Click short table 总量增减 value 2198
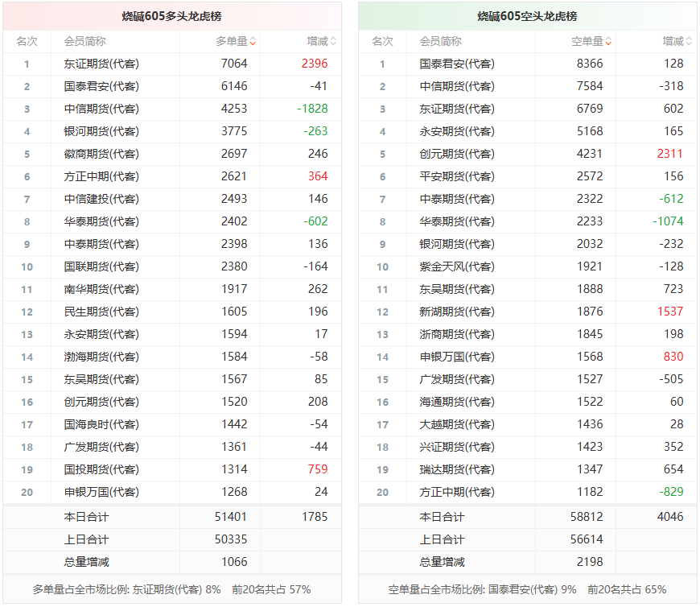700x607 pixels. click(x=590, y=563)
